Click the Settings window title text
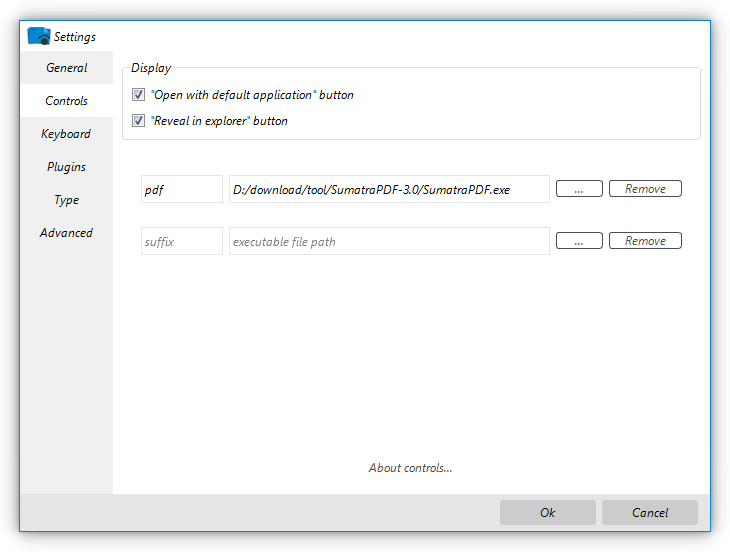Screen dimensions: 730x552 [74, 37]
